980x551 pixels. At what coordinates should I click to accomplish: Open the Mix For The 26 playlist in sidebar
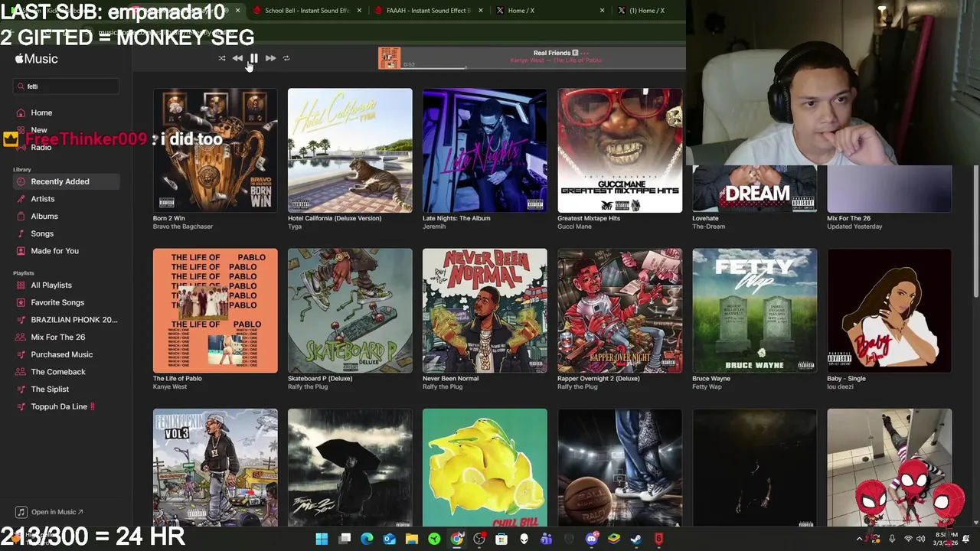pyautogui.click(x=57, y=337)
